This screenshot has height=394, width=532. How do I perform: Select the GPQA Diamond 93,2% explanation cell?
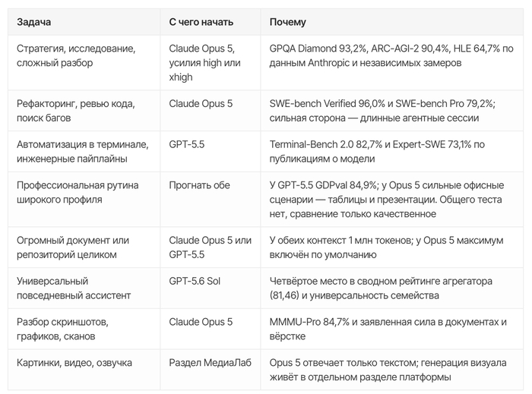pyautogui.click(x=392, y=63)
